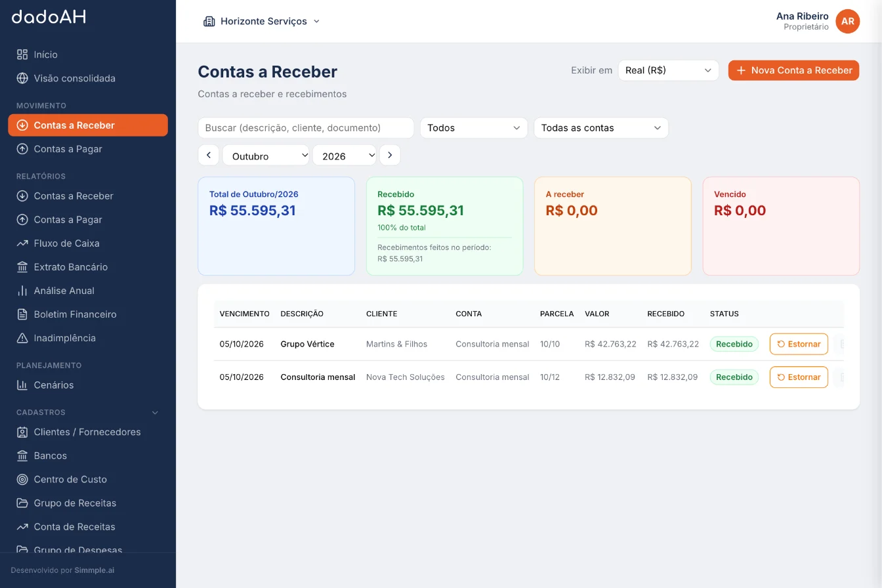Go to next month with right arrow
This screenshot has height=588, width=882.
(x=390, y=155)
